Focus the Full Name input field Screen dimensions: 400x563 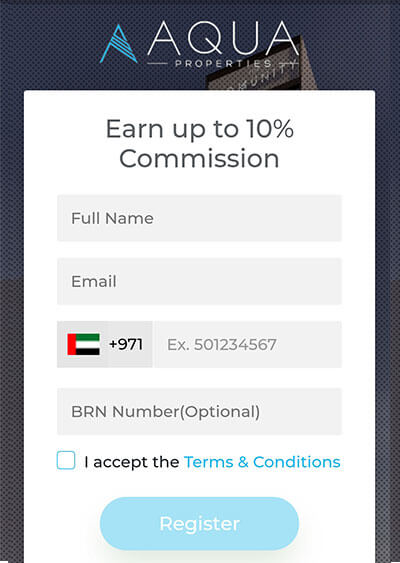[x=199, y=218]
